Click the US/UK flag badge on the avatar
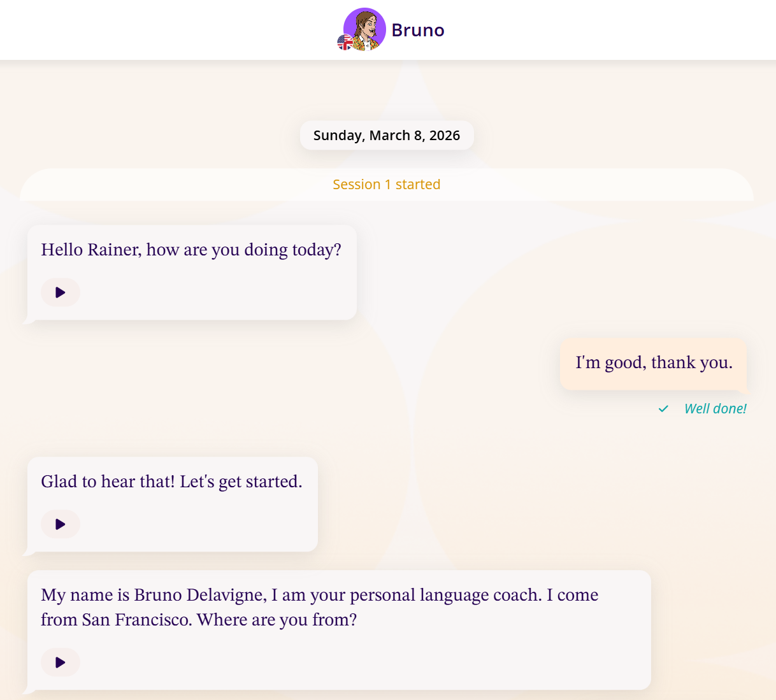776x700 pixels. 345,43
